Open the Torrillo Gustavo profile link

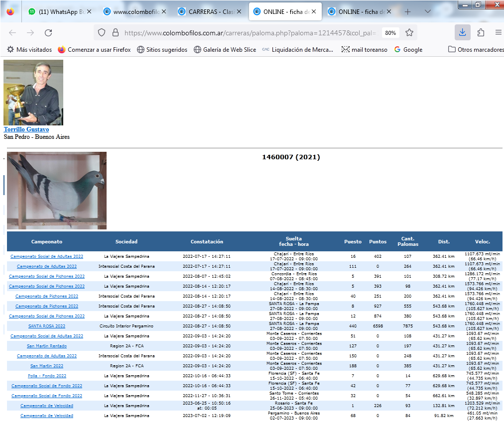tap(26, 129)
